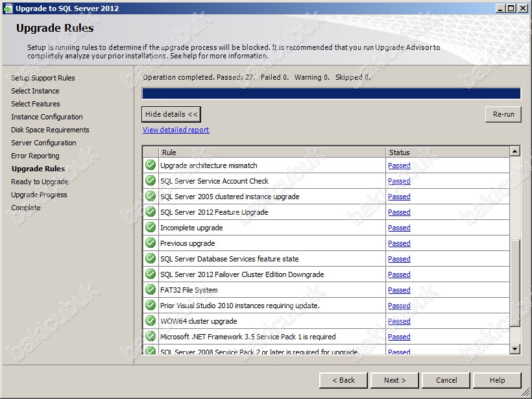Maximize the Upgrade to SQL Server 2012 window
532x399 pixels.
511,8
